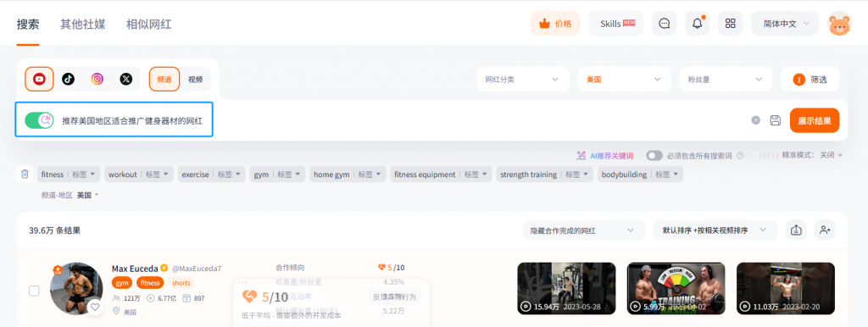Click the orange fitness tag on Max Euceda
868x327 pixels.
tap(150, 283)
